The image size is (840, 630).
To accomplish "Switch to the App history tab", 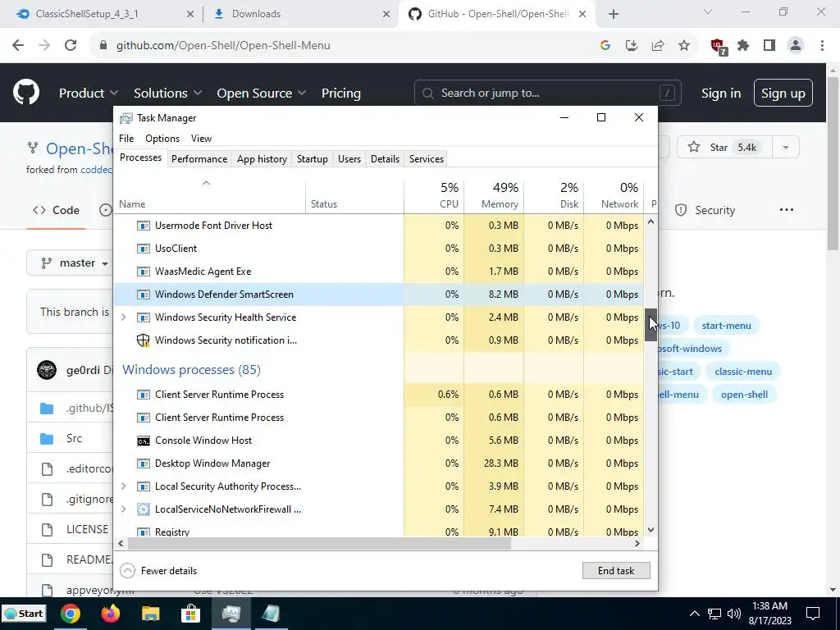I will point(262,159).
